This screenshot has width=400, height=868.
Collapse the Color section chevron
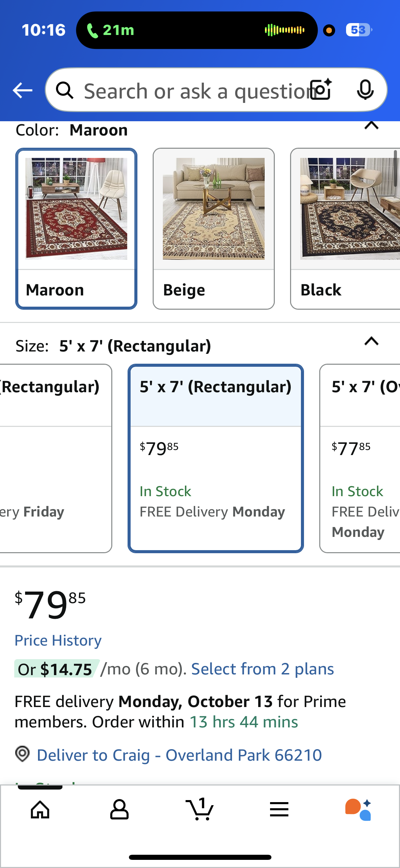click(371, 126)
